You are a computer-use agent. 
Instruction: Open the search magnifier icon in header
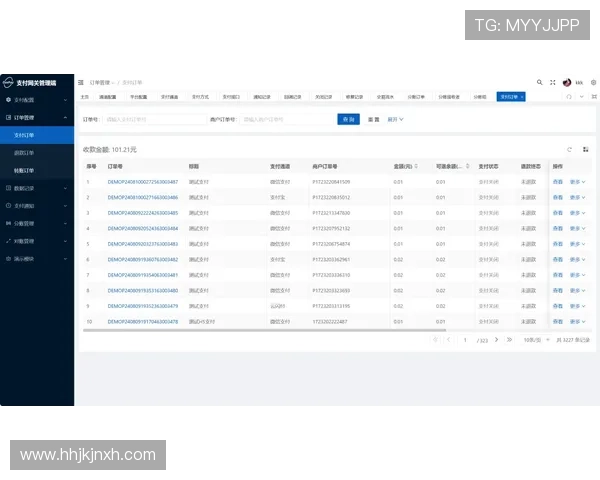click(539, 82)
